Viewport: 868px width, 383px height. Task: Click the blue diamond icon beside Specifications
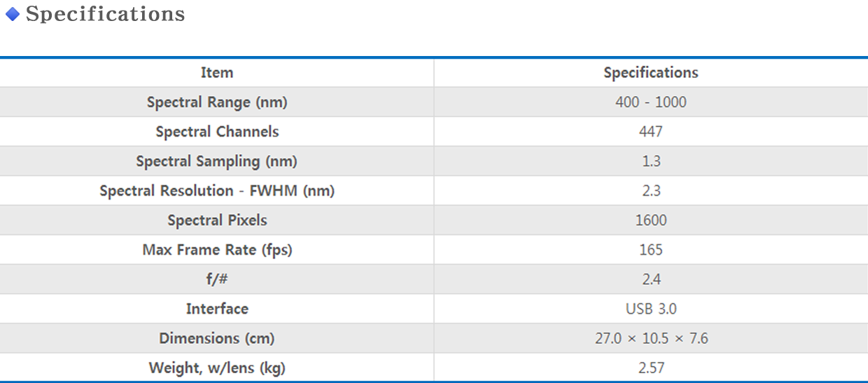(x=13, y=14)
